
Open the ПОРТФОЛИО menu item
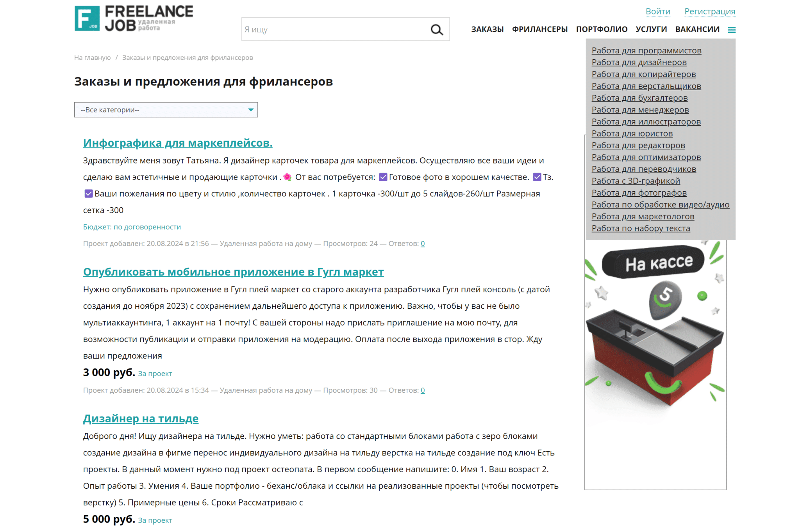(x=602, y=30)
